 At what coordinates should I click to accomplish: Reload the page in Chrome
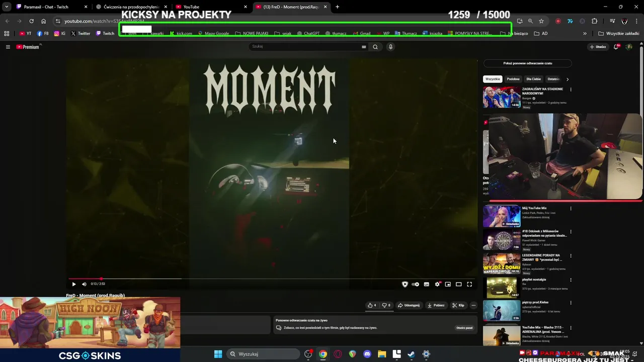click(x=31, y=21)
